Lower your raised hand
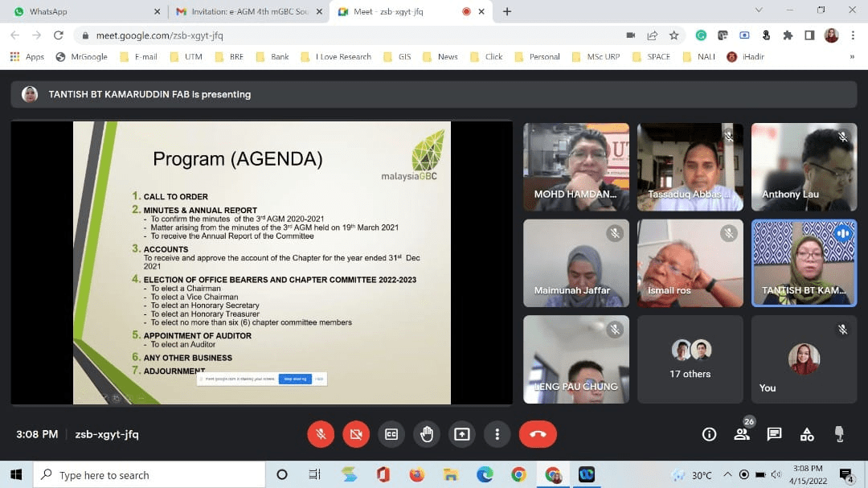The height and width of the screenshot is (488, 868). pos(427,434)
